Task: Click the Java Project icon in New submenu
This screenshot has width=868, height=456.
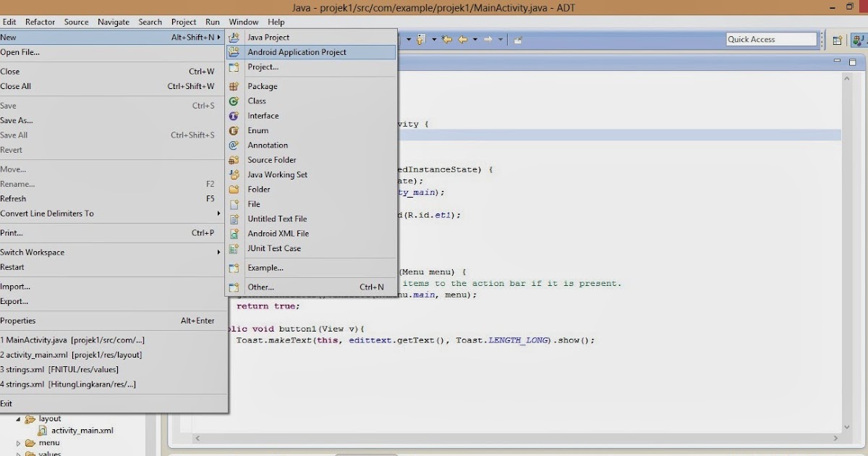Action: tap(234, 37)
